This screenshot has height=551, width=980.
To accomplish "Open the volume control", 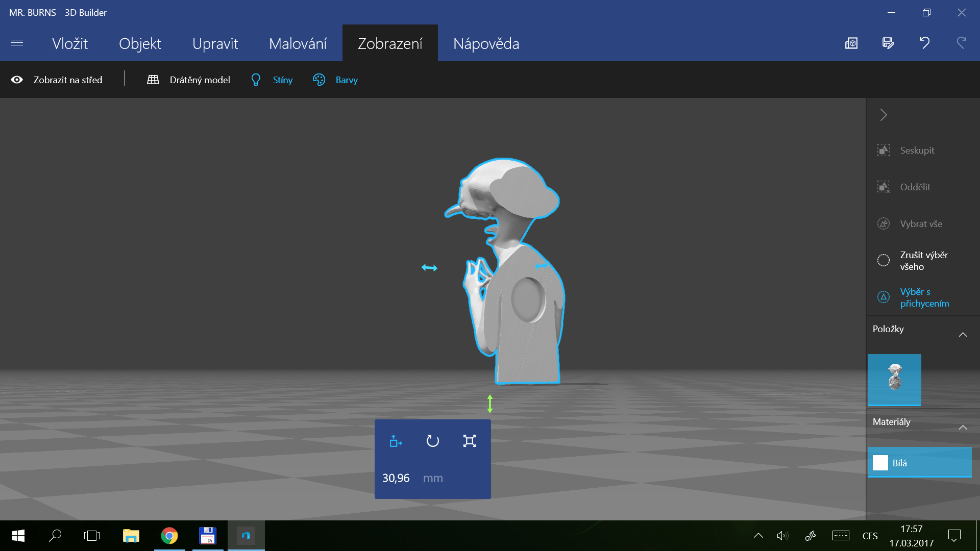I will pyautogui.click(x=782, y=536).
